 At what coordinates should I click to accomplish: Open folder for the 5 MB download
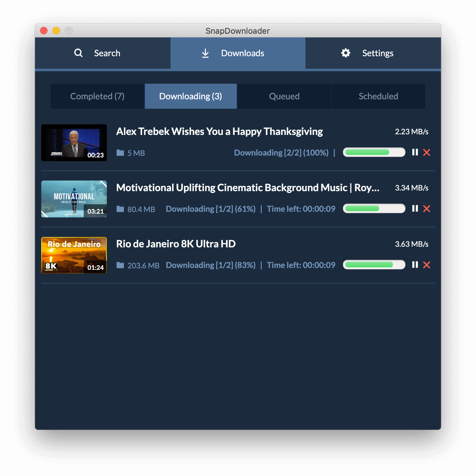(120, 153)
